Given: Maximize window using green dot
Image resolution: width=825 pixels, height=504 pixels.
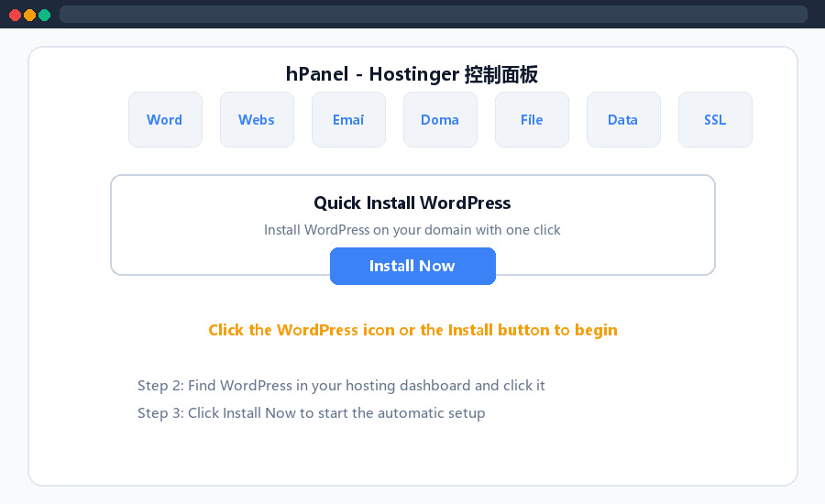Looking at the screenshot, I should pyautogui.click(x=45, y=15).
